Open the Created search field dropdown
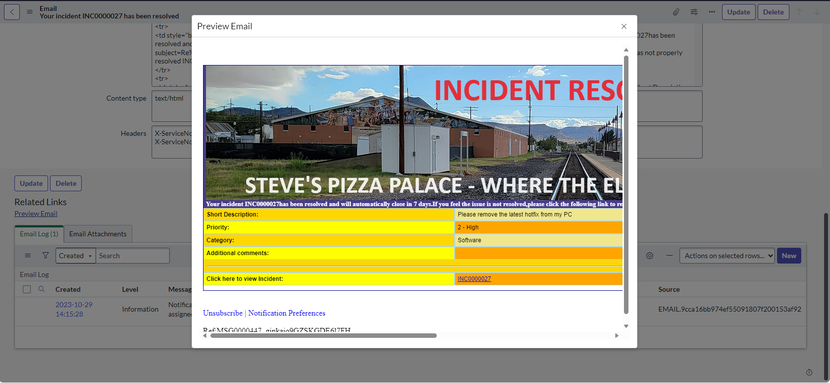830x383 pixels. tap(76, 256)
